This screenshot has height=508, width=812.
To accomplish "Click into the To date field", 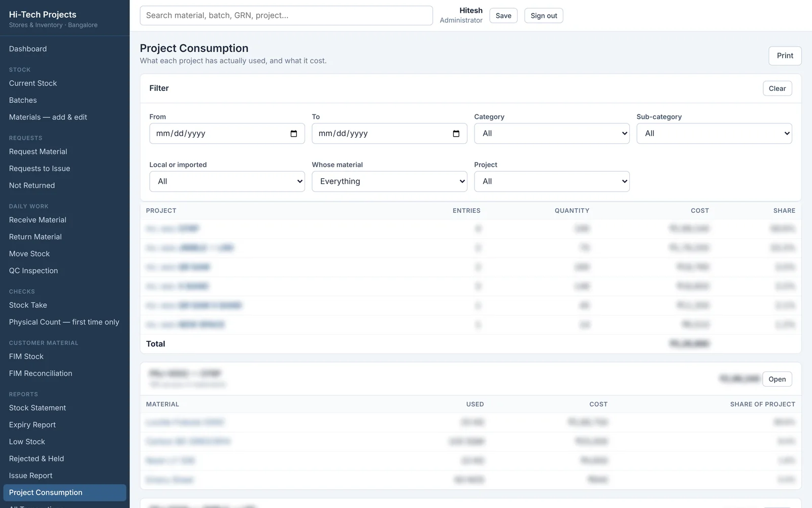I will (x=389, y=134).
